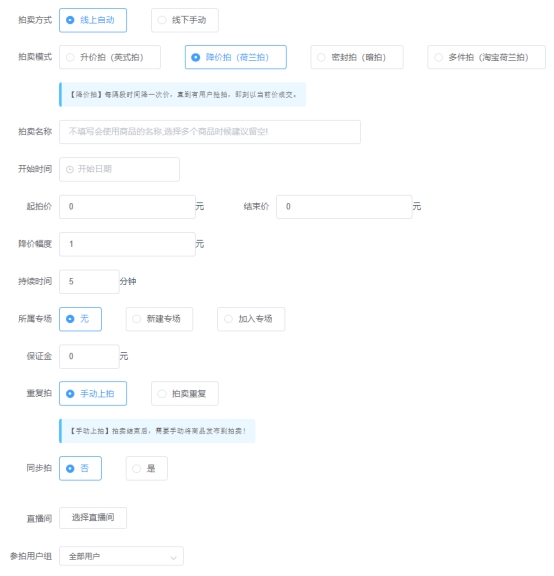
Task: Select 线上自动 auction method
Action: coord(93,20)
